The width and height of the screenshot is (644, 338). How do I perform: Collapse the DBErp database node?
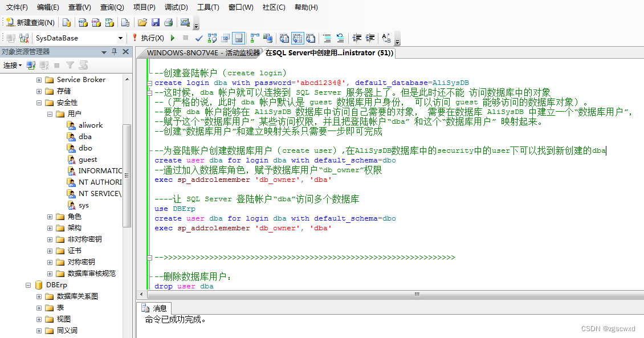tap(28, 285)
